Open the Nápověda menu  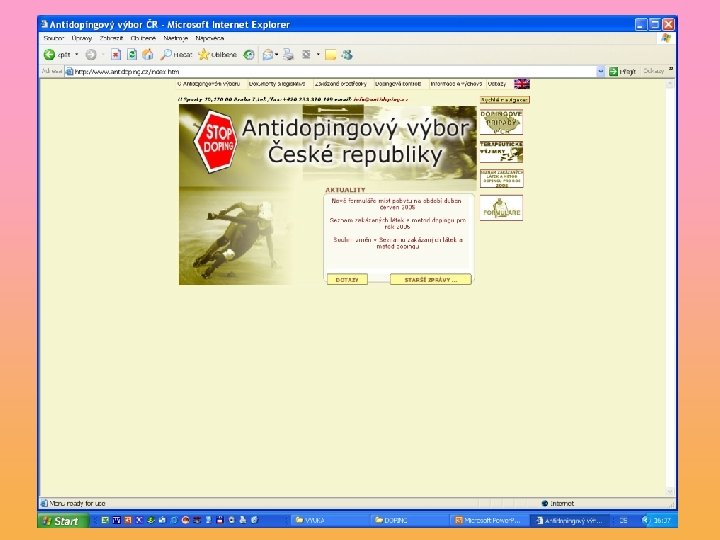209,38
